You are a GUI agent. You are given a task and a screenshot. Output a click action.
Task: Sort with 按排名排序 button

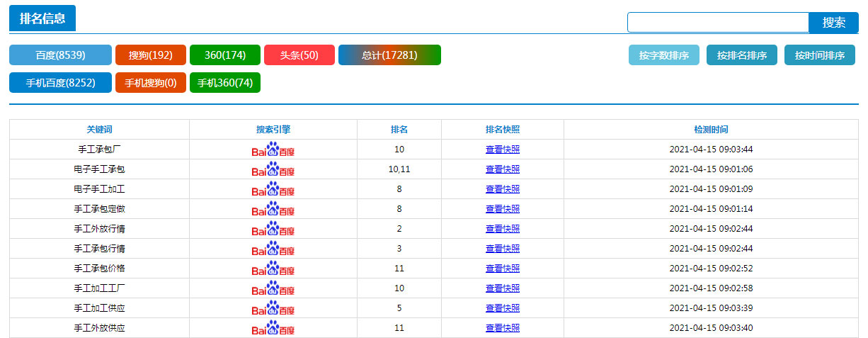(x=742, y=55)
